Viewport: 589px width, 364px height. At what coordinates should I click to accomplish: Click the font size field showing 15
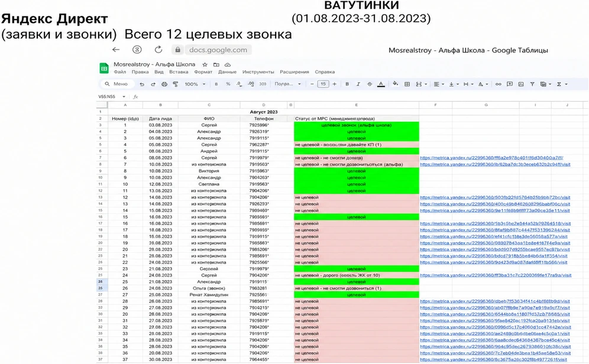323,84
